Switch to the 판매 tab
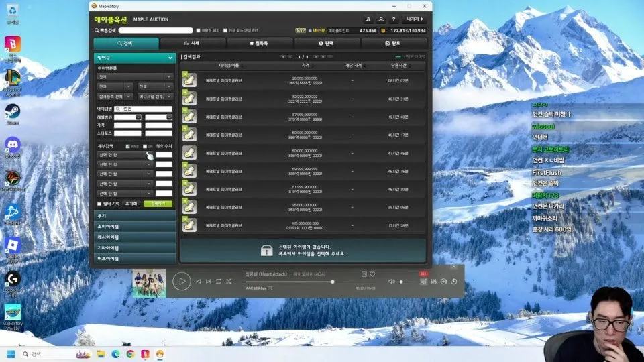The width and height of the screenshot is (644, 362). (327, 43)
